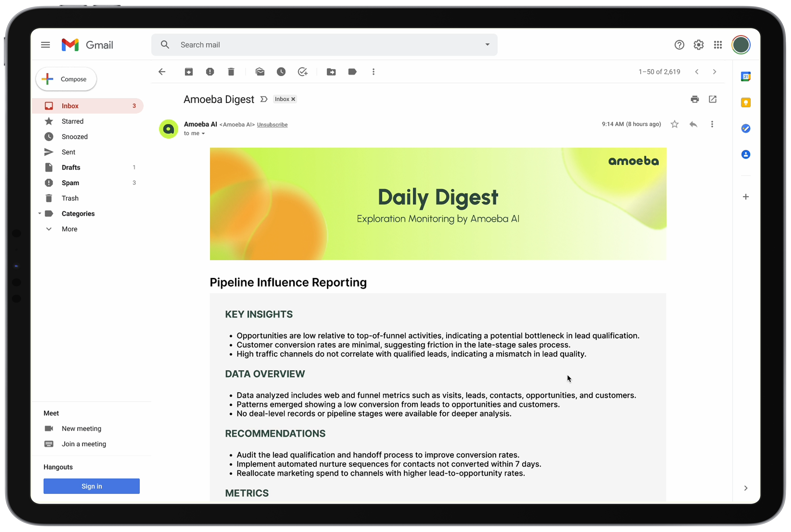Click the '1–50 of 2,619' counter
The height and width of the screenshot is (532, 791).
659,72
